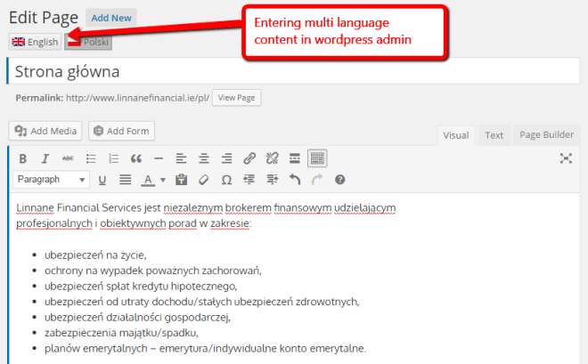Toggle bold formatting
The height and width of the screenshot is (364, 588).
(x=23, y=158)
